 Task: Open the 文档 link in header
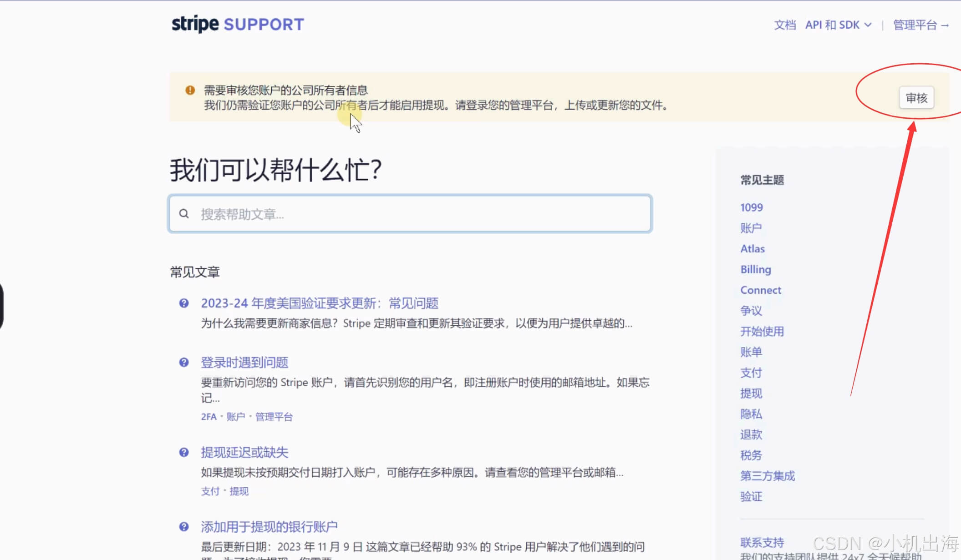pyautogui.click(x=785, y=25)
